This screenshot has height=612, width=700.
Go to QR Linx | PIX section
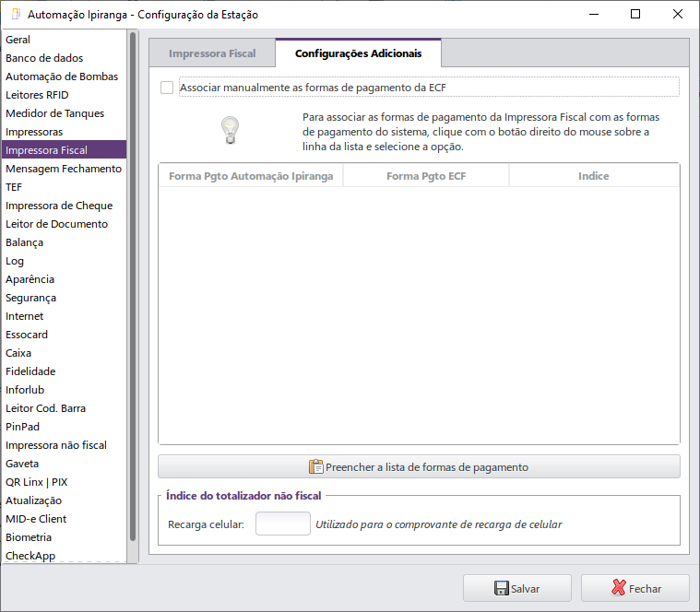[64, 482]
